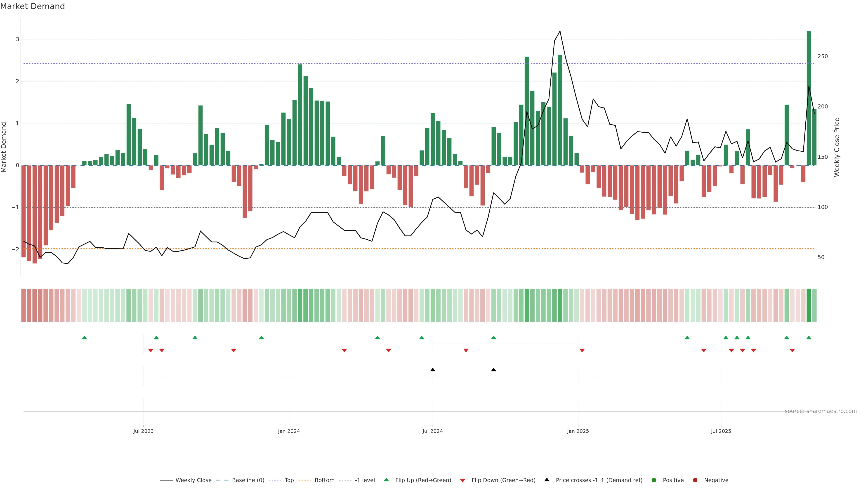Viewport: 868px width, 488px height.
Task: Click the red Negative circle legend icon
Action: pos(695,480)
